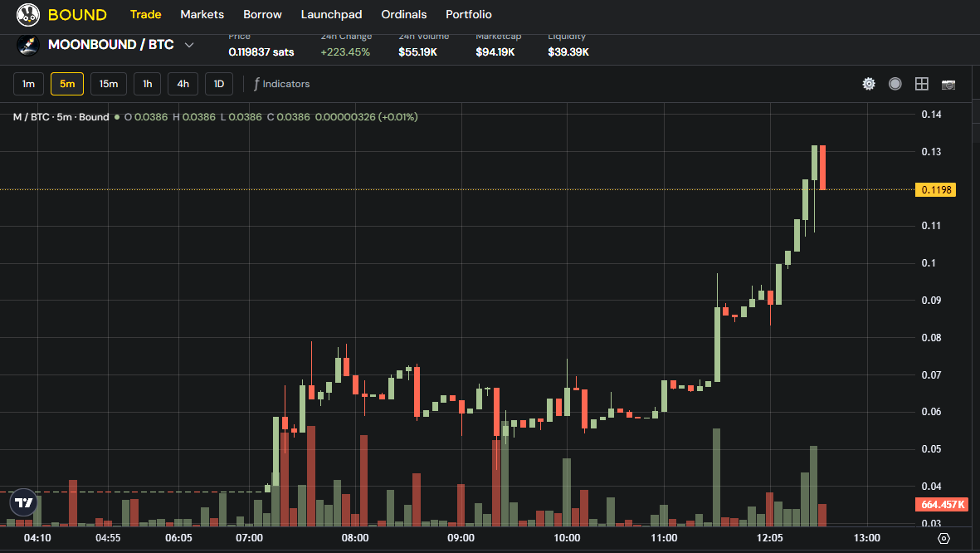This screenshot has width=980, height=553.
Task: Click the $94.19K marketcap value
Action: (495, 52)
